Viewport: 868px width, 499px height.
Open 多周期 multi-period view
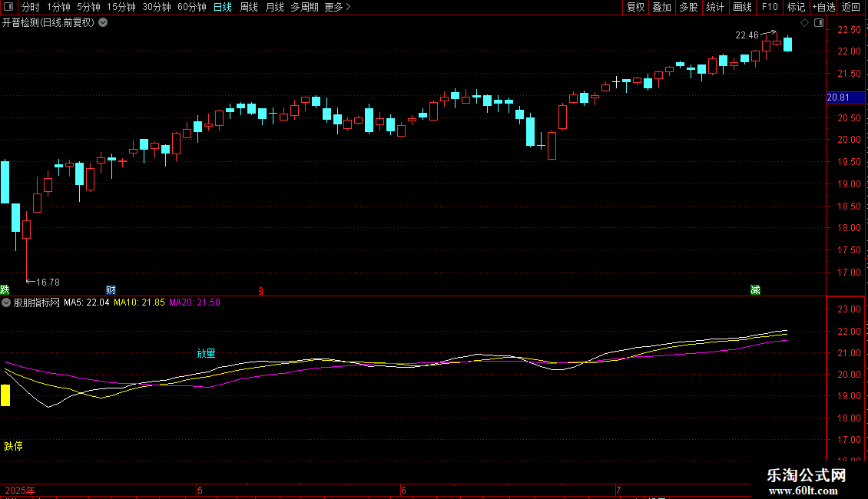pos(304,7)
